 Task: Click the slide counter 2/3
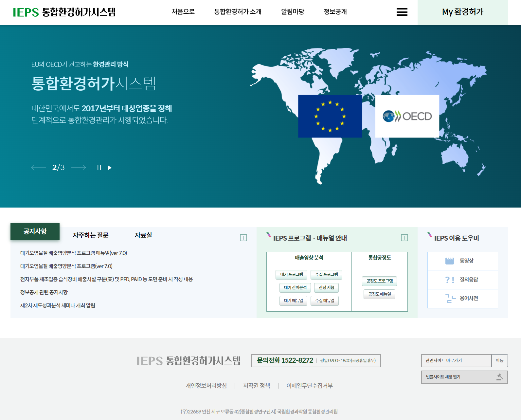click(59, 168)
